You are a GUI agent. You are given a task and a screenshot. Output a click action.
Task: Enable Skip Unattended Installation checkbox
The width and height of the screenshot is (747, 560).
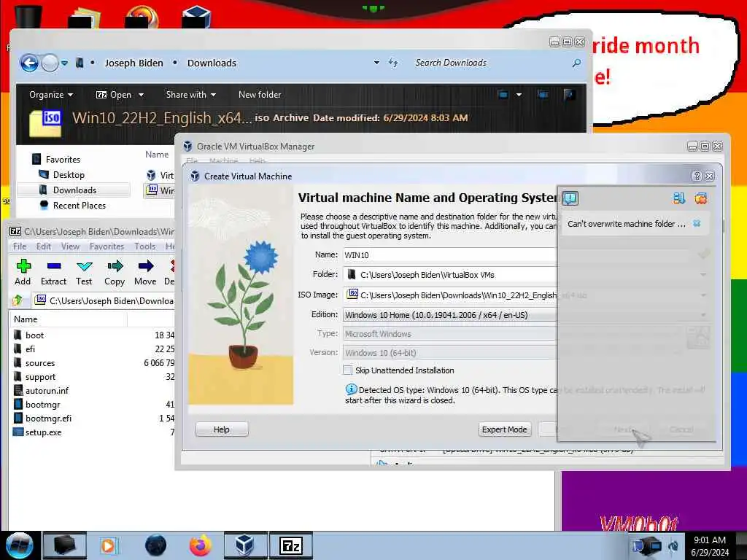click(348, 370)
